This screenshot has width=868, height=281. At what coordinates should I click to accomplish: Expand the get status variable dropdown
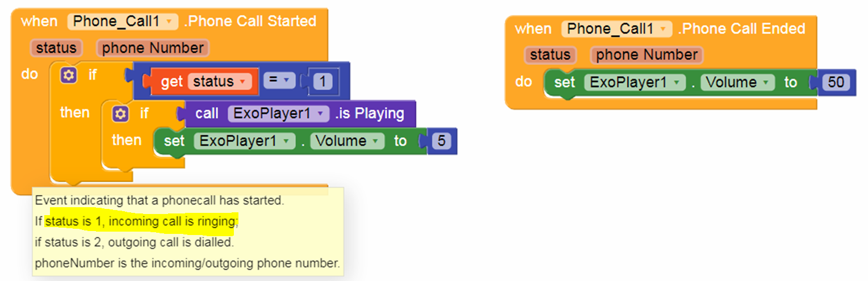pos(219,82)
